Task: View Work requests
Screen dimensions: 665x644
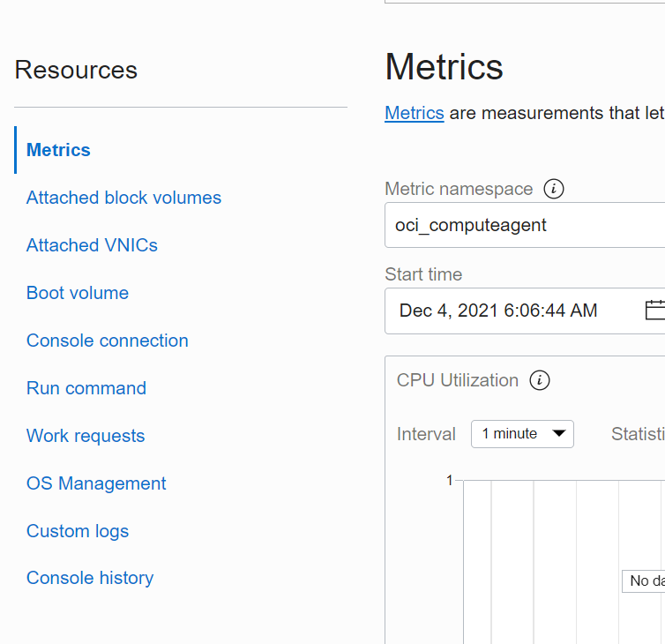Action: click(x=86, y=436)
